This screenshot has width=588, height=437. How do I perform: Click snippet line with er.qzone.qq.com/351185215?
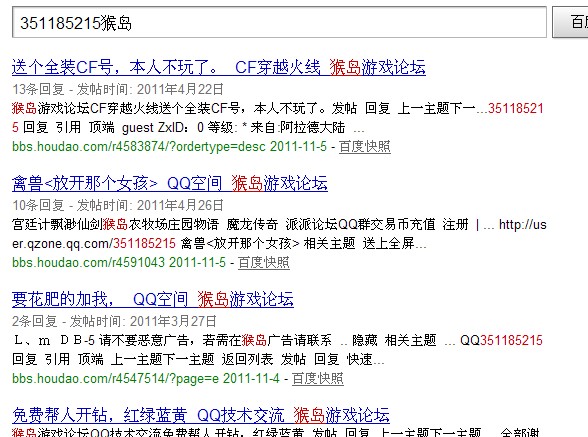pos(219,243)
